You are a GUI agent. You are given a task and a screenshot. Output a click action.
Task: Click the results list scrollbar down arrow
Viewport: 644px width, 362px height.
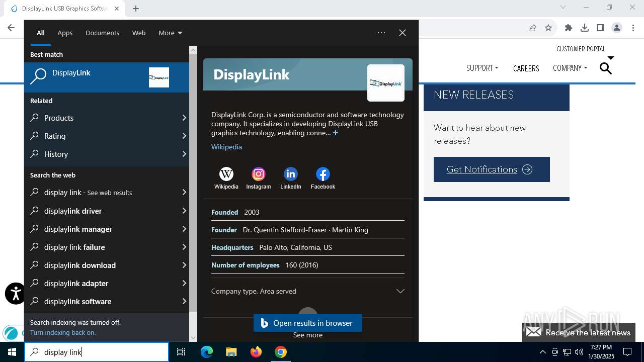[x=193, y=338]
